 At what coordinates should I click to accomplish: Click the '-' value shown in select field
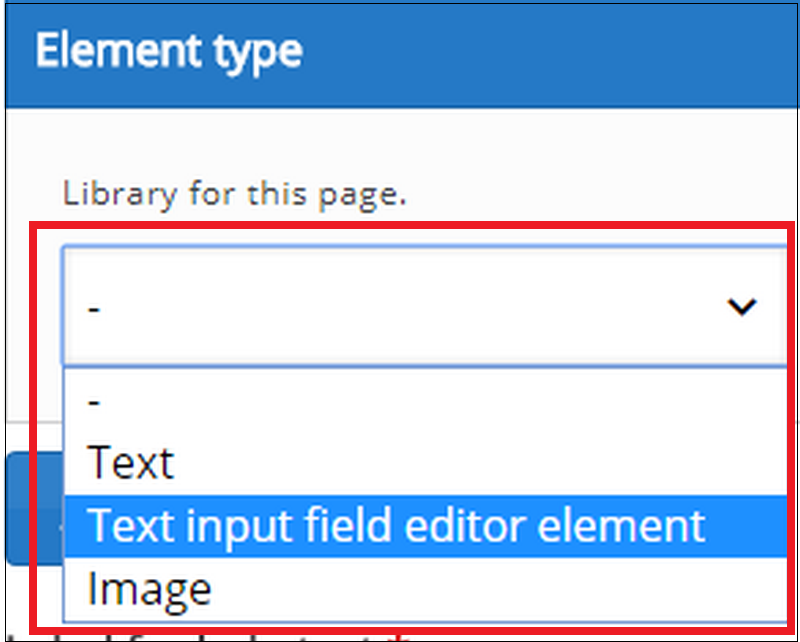[x=94, y=308]
